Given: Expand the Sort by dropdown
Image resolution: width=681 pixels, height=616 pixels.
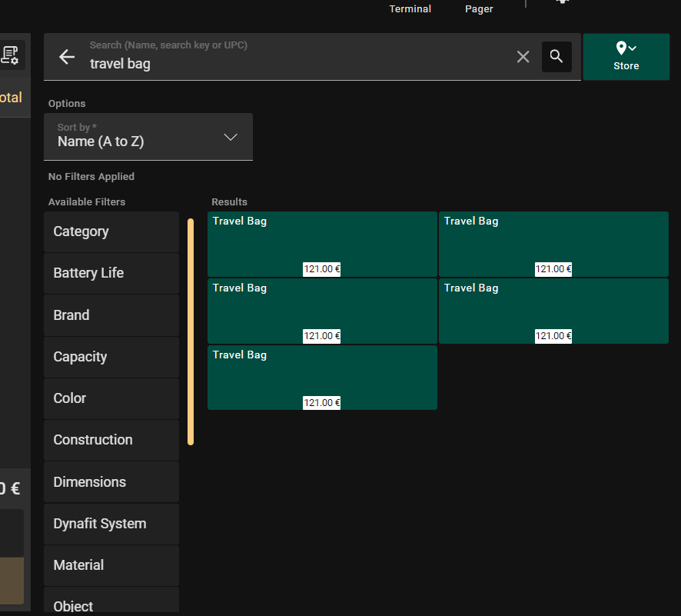Looking at the screenshot, I should (148, 137).
